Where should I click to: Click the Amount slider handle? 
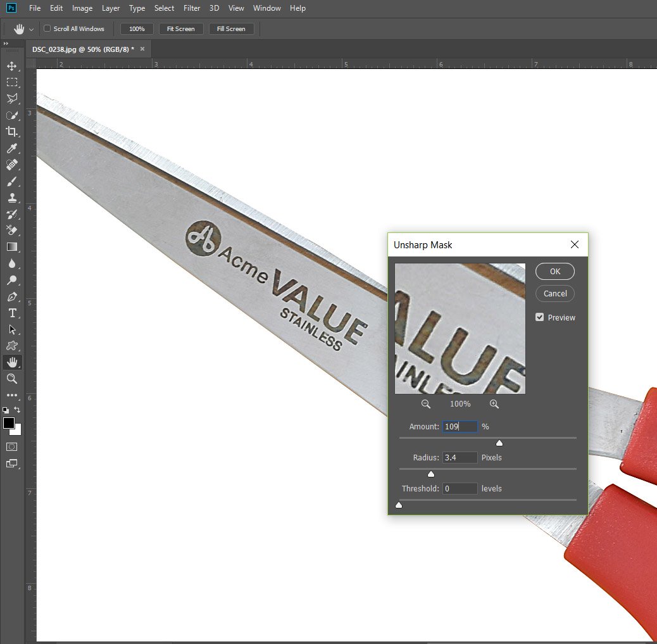pos(499,443)
